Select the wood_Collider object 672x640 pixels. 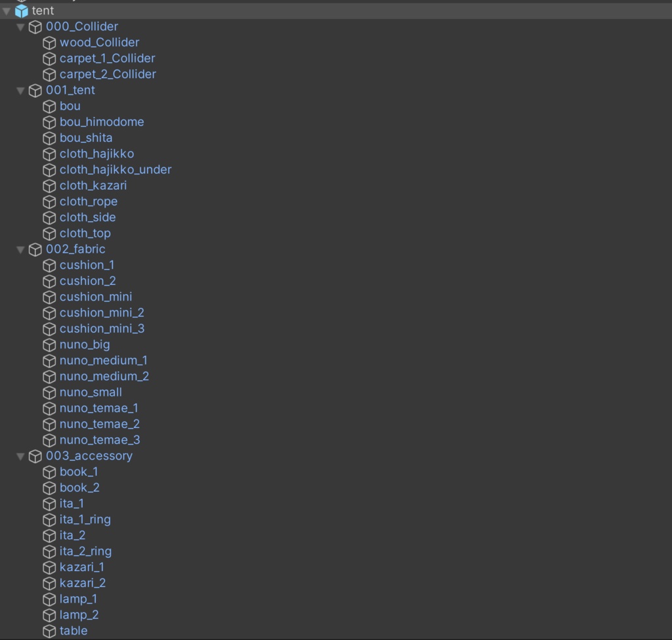100,43
